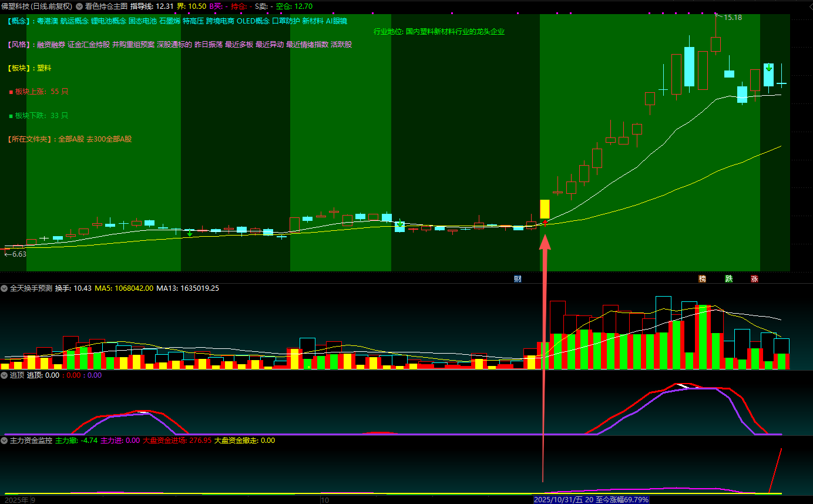Select the 塑料 sector link

click(44, 68)
